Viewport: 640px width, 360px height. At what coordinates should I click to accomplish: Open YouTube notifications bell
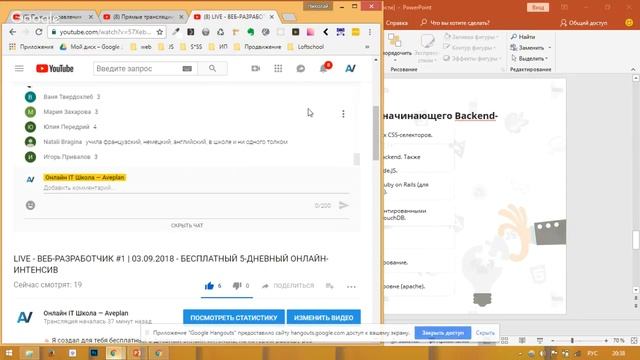(324, 68)
